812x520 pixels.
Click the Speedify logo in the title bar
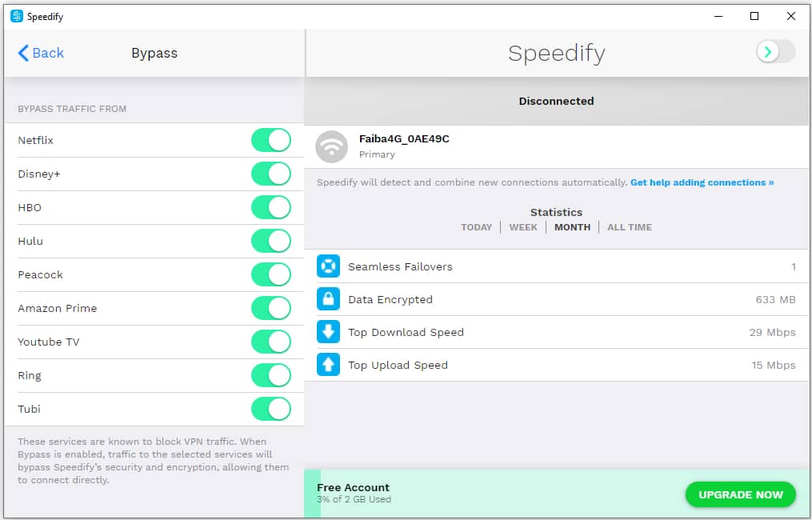[17, 16]
